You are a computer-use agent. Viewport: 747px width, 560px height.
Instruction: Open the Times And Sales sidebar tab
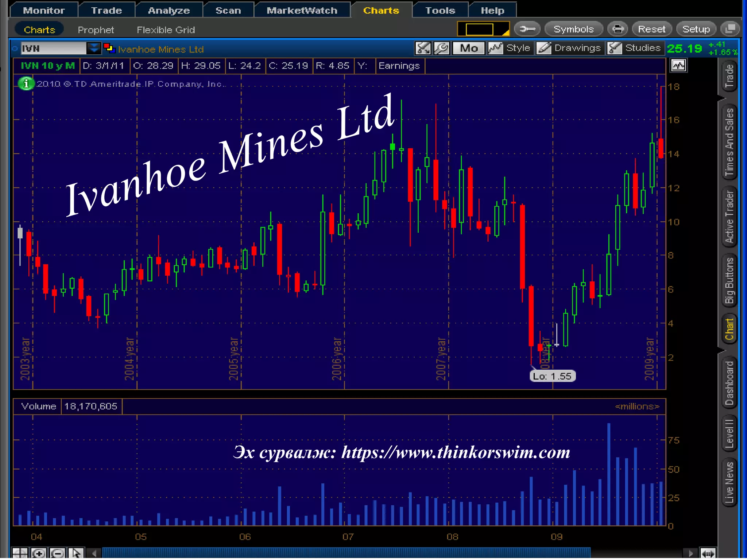(x=729, y=142)
